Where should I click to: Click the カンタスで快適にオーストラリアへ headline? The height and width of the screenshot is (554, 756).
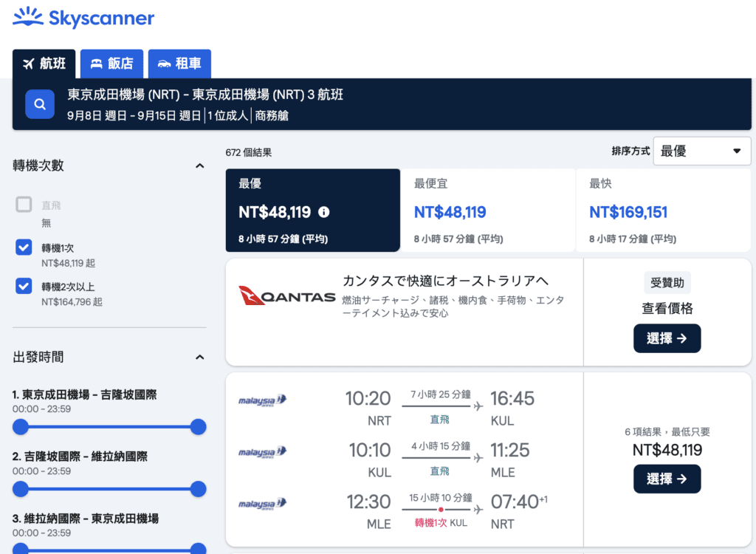[445, 281]
